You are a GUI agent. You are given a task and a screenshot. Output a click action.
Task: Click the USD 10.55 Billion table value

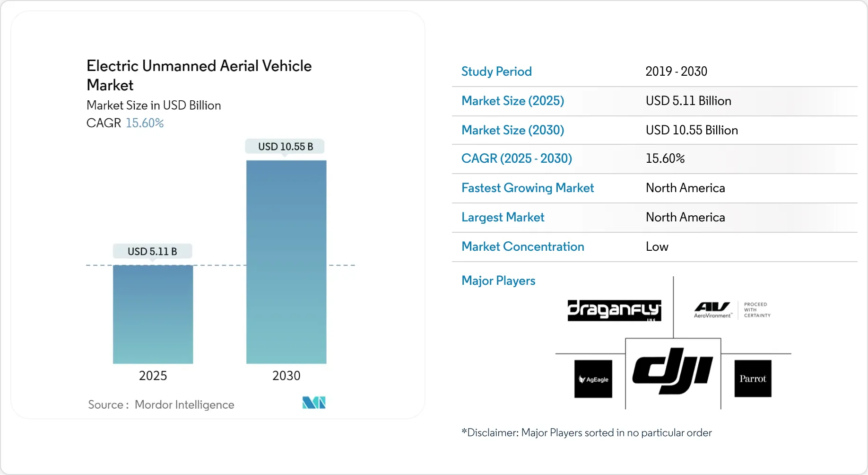pos(692,130)
